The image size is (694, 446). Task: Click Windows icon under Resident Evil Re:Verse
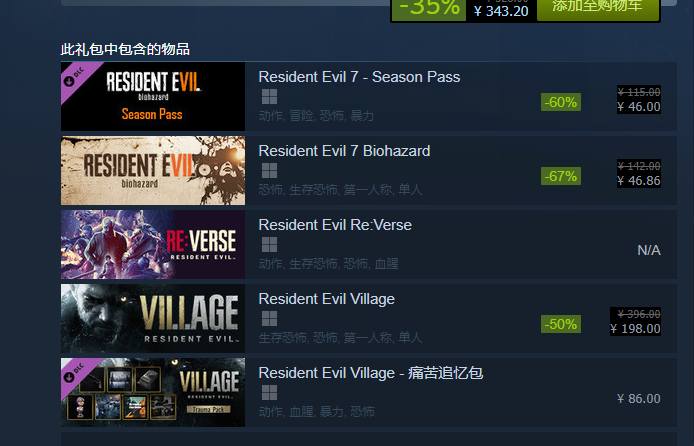269,244
